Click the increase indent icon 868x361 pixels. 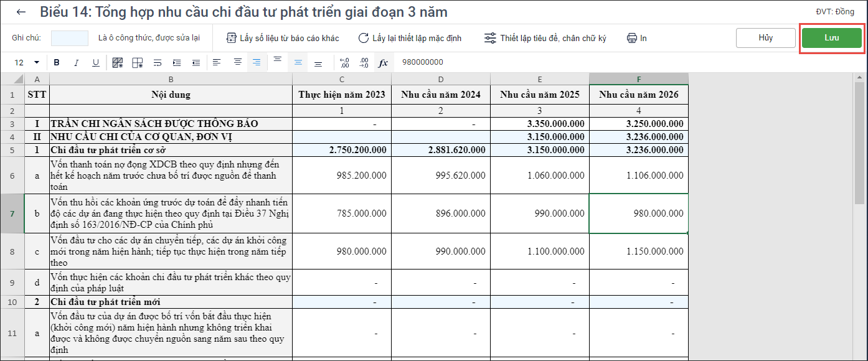click(x=177, y=62)
